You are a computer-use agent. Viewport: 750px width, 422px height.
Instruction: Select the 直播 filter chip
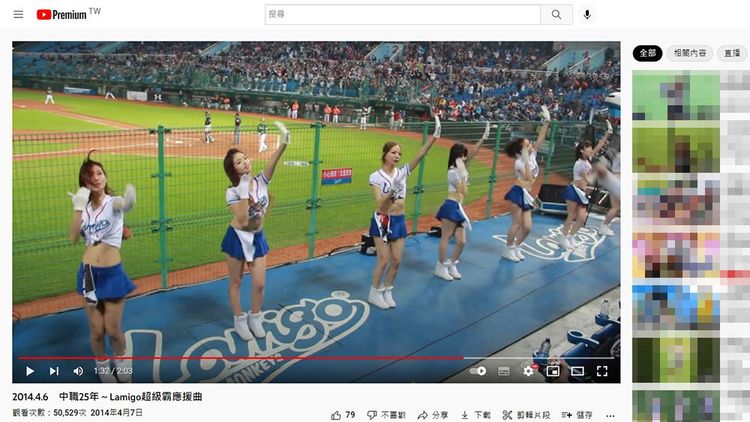click(732, 53)
